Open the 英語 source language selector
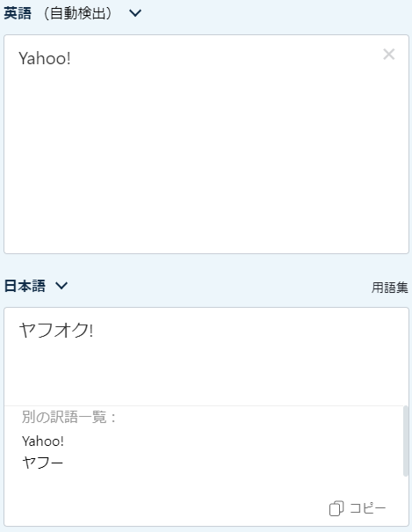Image resolution: width=412 pixels, height=532 pixels. [x=18, y=13]
